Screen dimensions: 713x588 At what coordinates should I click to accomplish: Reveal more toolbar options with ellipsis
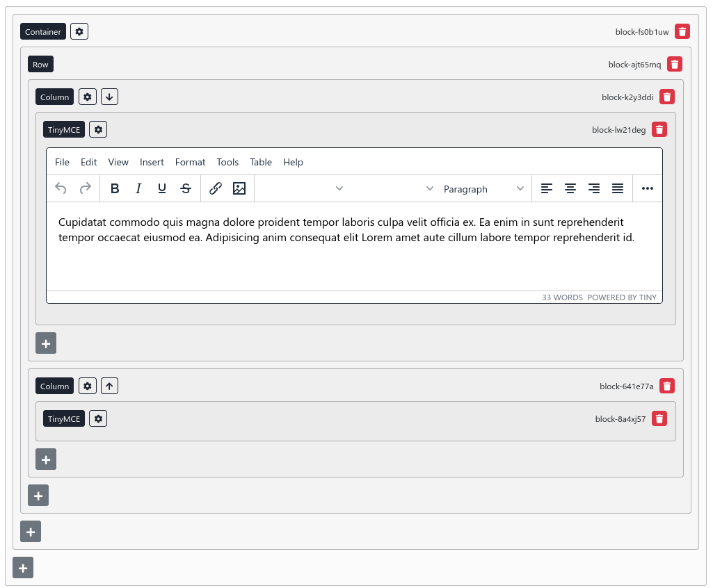[648, 188]
